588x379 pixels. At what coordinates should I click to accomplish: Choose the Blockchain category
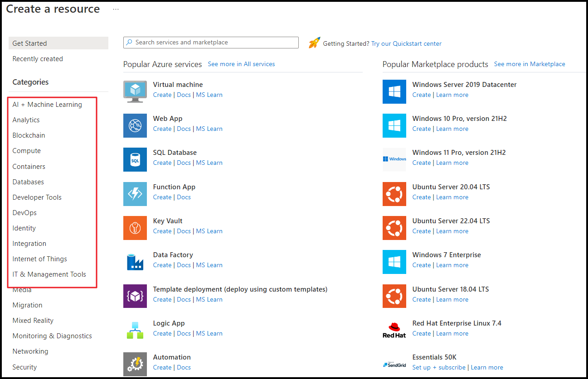(x=29, y=135)
